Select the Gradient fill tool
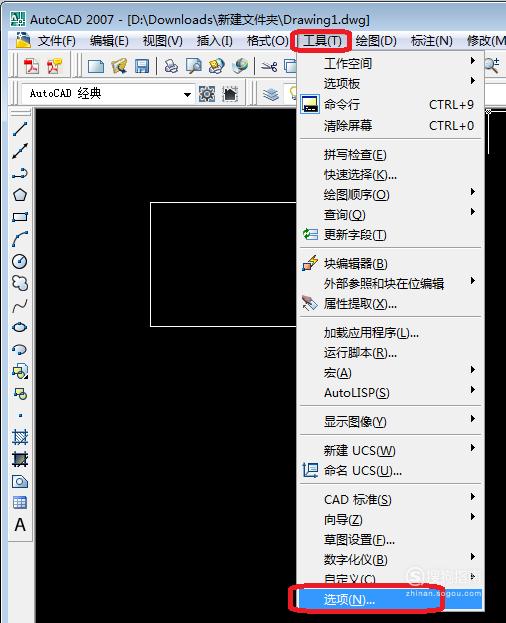The image size is (506, 623). click(x=20, y=460)
